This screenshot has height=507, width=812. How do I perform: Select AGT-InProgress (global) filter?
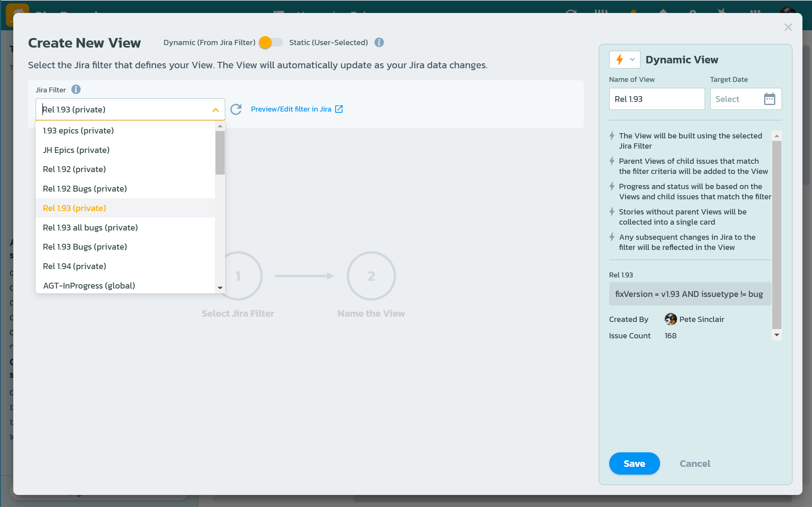(125, 285)
